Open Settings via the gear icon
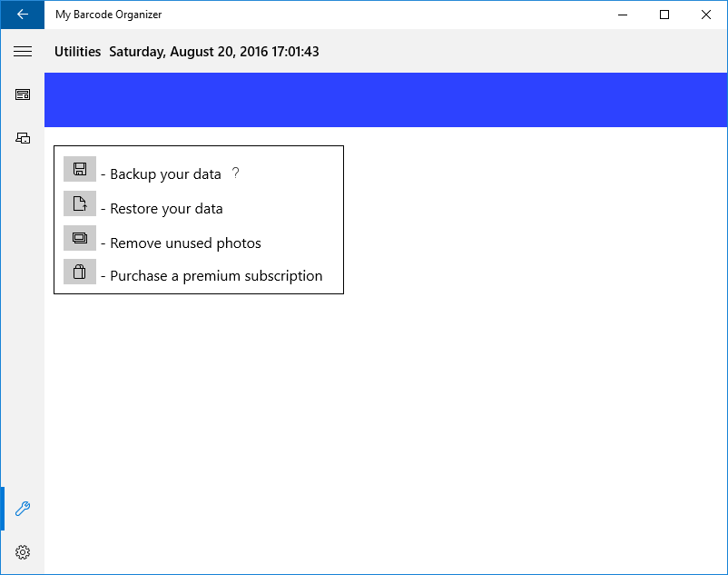The width and height of the screenshot is (728, 575). pos(22,552)
